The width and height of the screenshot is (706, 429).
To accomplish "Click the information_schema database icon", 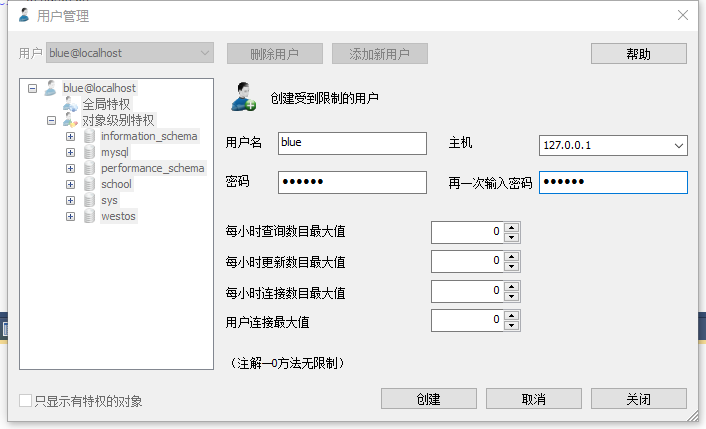I will coord(90,136).
